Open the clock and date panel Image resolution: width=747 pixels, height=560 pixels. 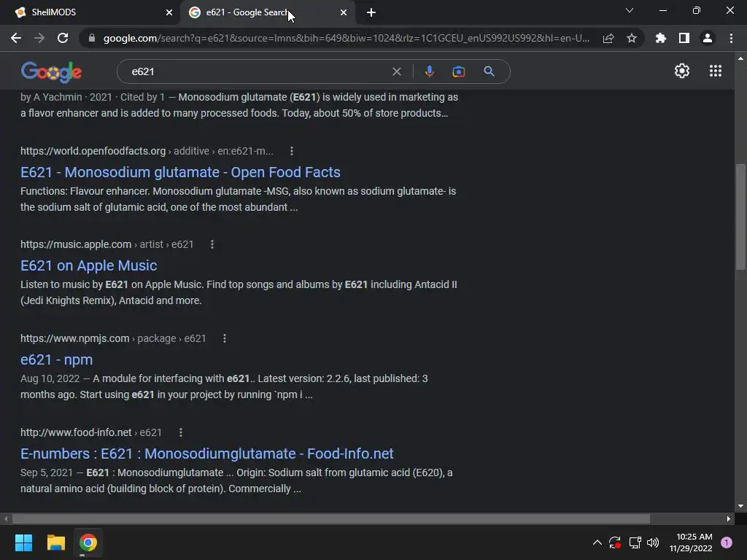(691, 542)
